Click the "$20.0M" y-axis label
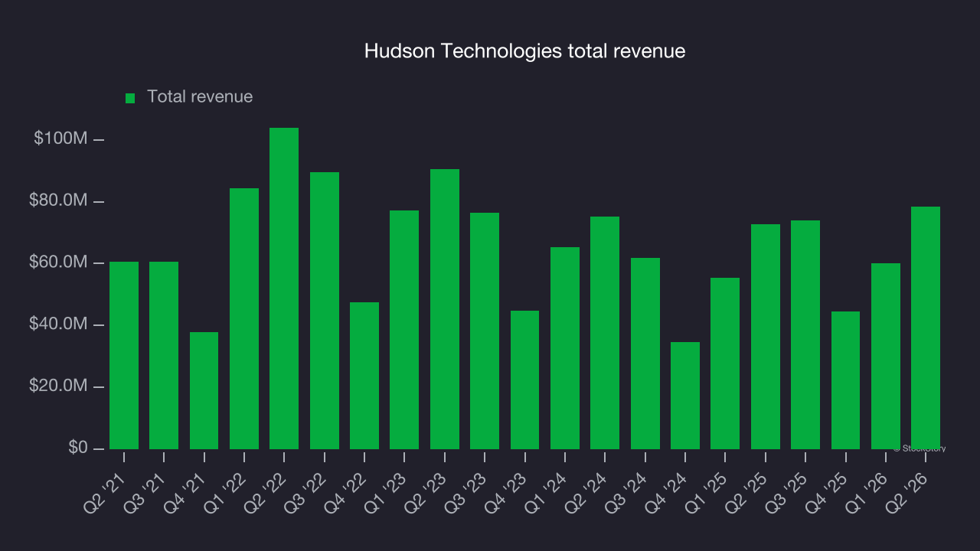 point(58,386)
